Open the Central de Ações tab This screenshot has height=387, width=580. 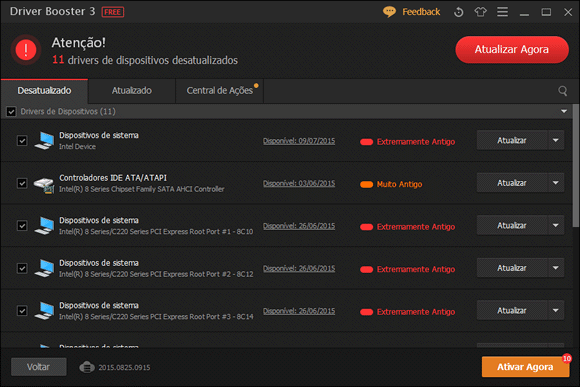pos(220,91)
